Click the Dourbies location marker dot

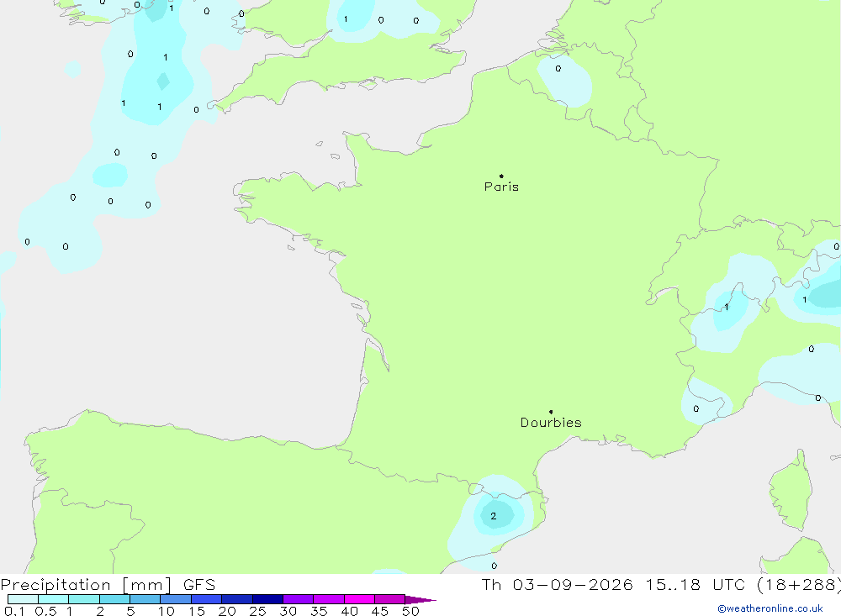pyautogui.click(x=551, y=412)
